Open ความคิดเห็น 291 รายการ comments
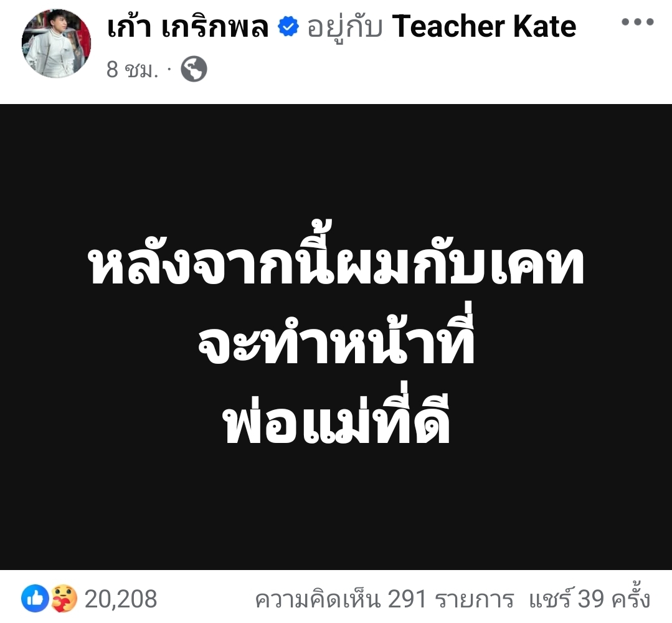Viewport: 672px width, 623px height. tap(384, 599)
